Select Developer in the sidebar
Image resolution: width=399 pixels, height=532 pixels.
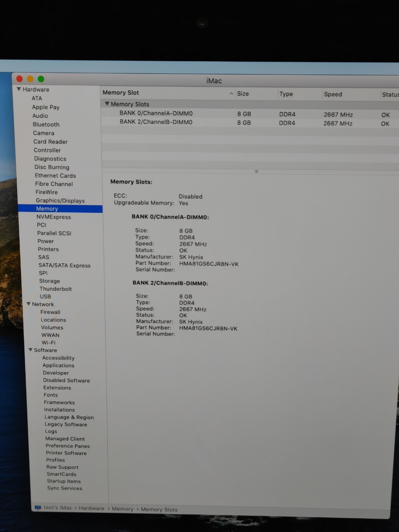56,373
